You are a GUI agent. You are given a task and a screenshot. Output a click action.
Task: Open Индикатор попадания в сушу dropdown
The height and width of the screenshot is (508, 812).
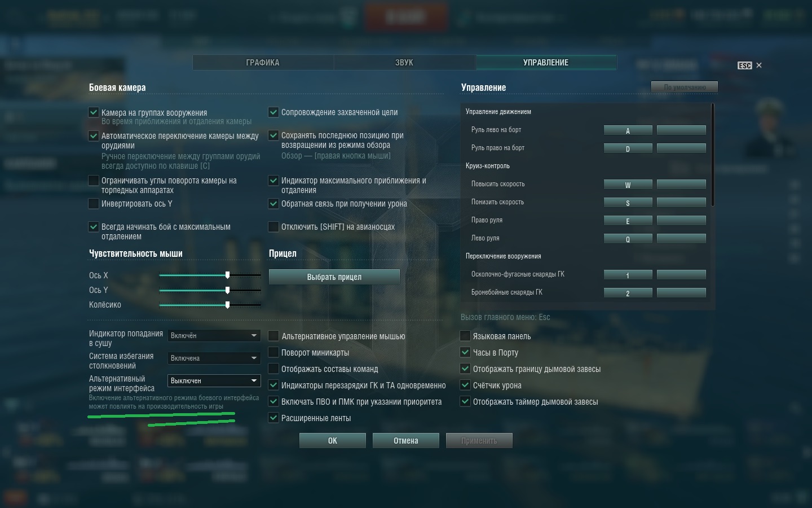pyautogui.click(x=214, y=335)
